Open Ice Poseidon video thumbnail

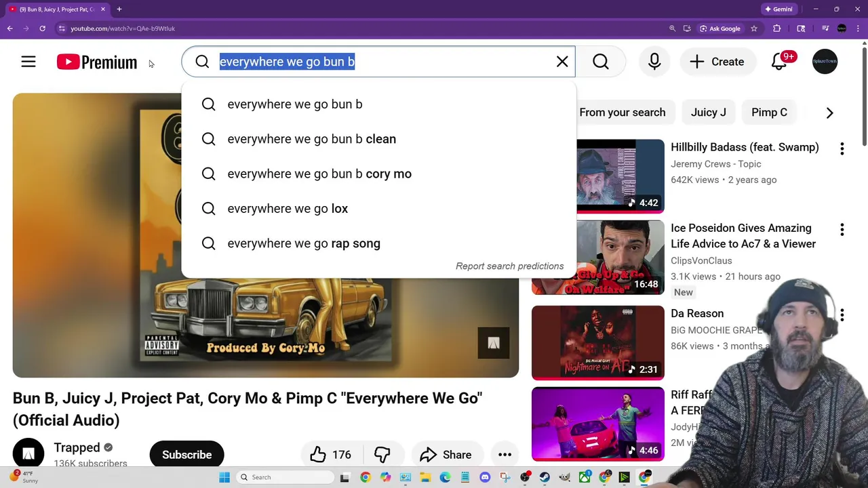(x=598, y=258)
